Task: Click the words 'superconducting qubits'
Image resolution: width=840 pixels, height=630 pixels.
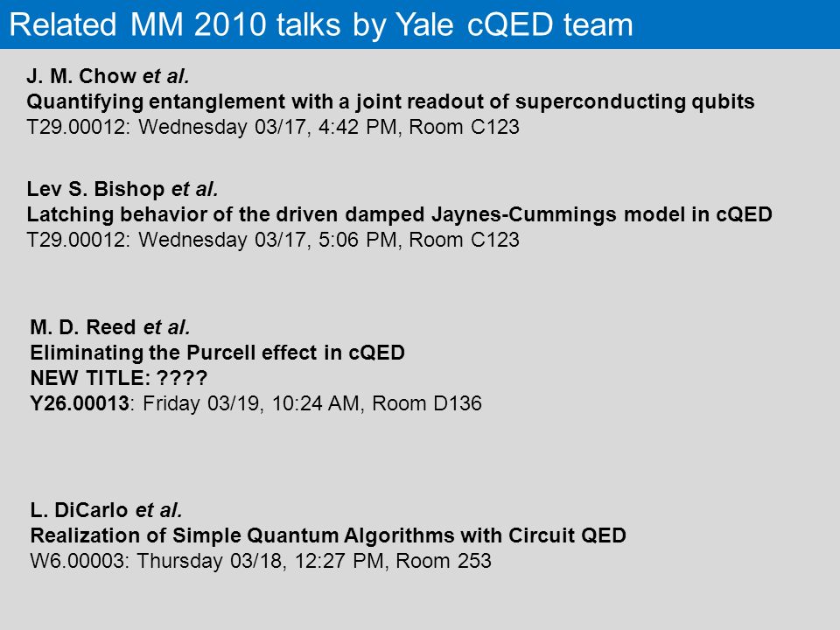Action: point(635,101)
